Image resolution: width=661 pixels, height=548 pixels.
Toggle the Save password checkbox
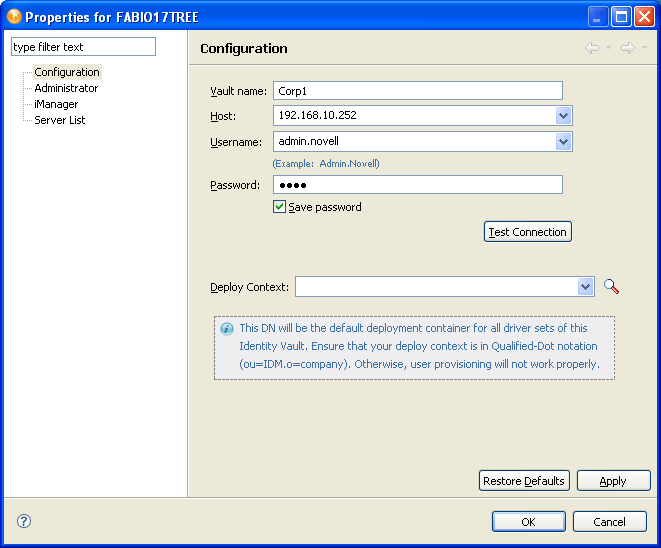[x=280, y=207]
